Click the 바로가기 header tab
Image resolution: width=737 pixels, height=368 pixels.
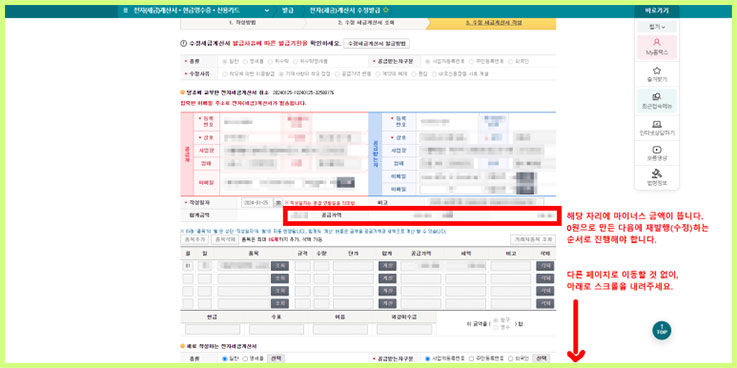tap(657, 11)
